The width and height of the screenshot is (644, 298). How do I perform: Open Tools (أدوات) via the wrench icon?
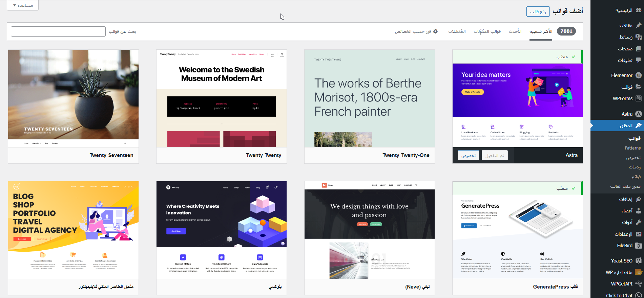638,222
